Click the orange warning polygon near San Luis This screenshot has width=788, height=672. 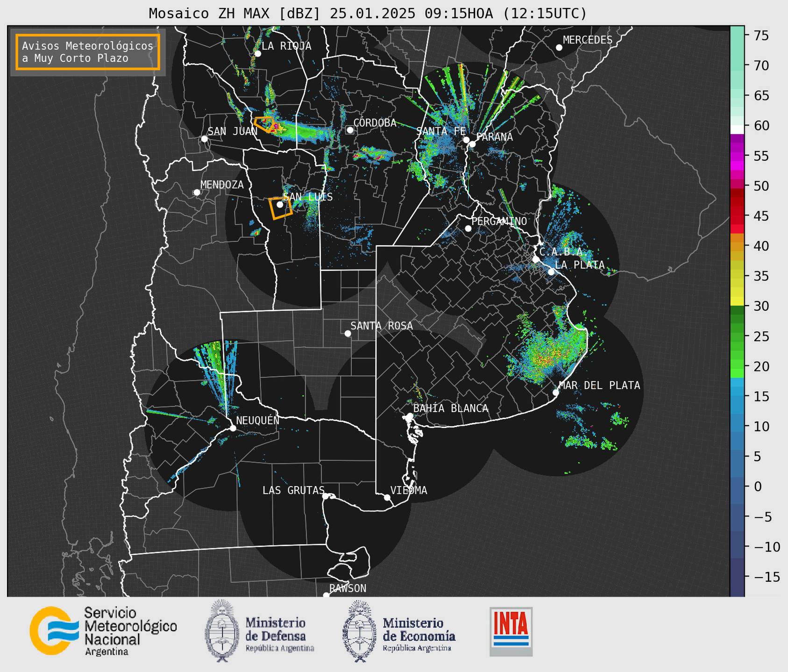(280, 208)
